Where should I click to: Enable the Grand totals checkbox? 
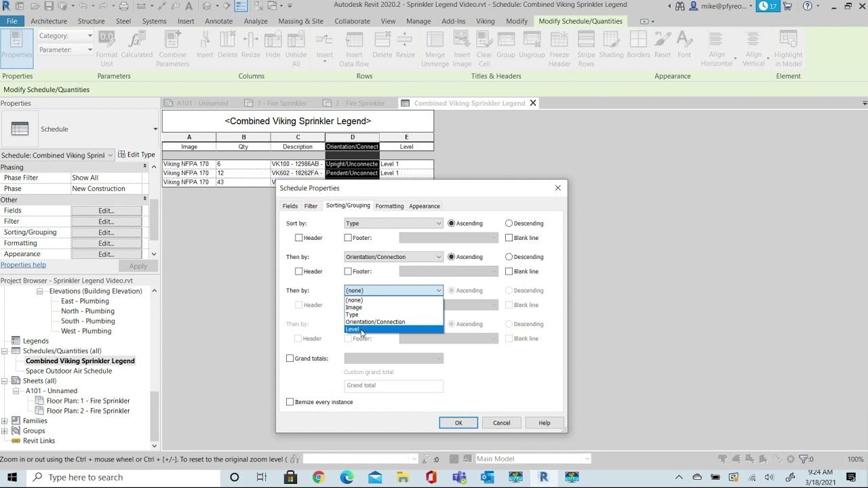(x=290, y=359)
